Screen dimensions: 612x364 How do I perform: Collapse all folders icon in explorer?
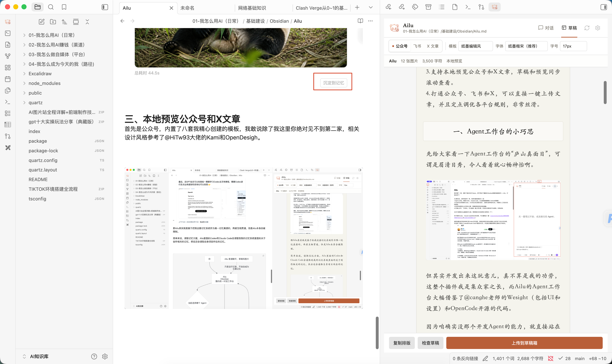point(87,22)
